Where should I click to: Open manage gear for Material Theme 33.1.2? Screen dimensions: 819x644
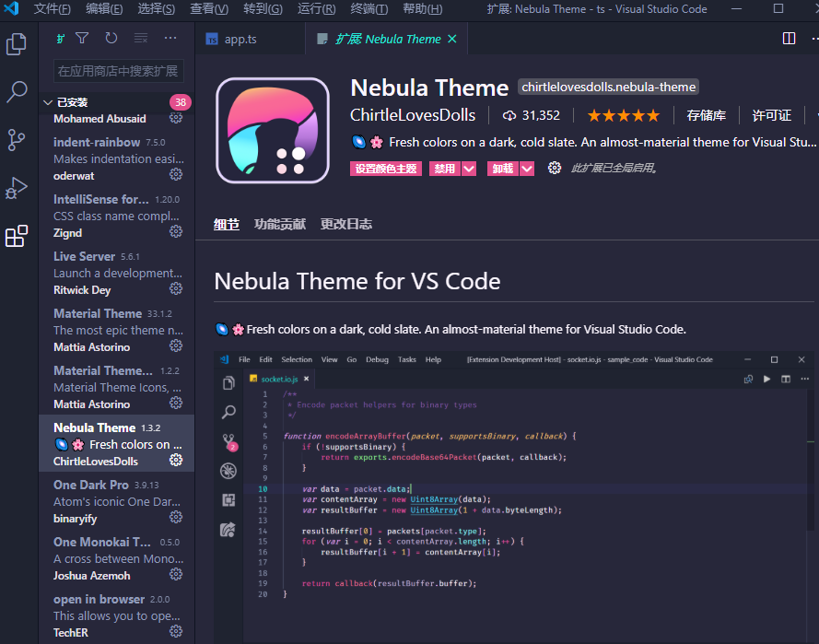point(176,345)
